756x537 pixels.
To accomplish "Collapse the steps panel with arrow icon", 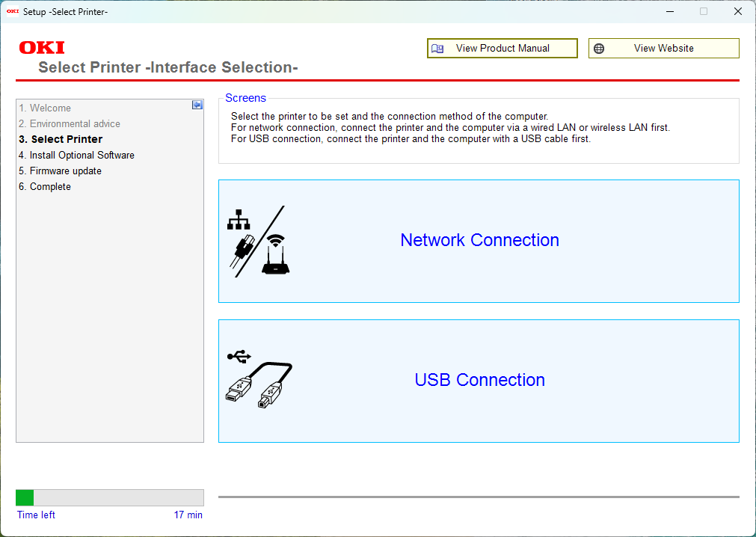I will coord(197,105).
